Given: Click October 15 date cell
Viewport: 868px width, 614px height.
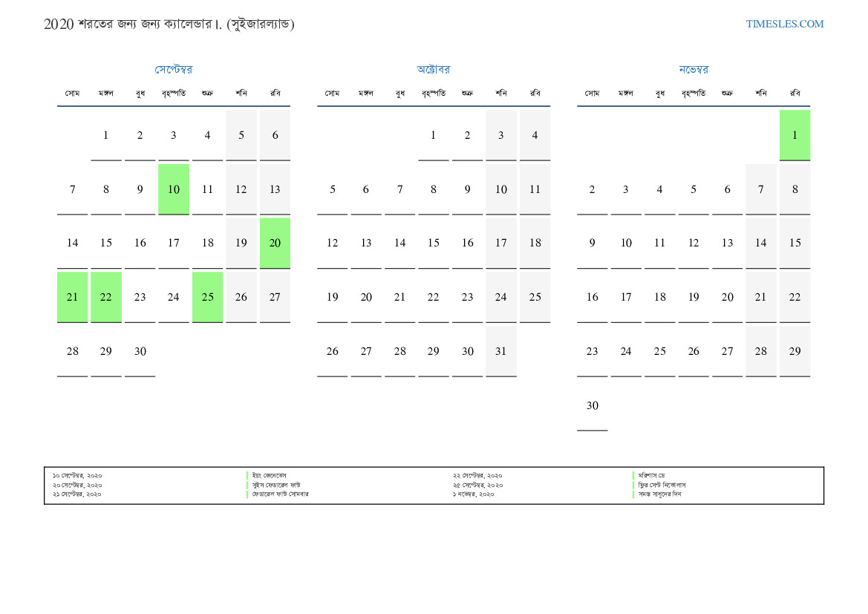Looking at the screenshot, I should [434, 243].
